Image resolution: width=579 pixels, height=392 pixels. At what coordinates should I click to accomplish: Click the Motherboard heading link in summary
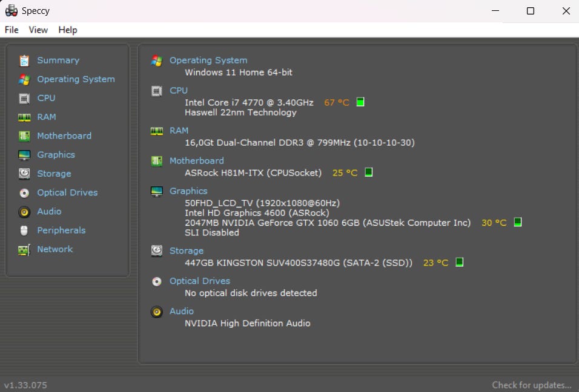(x=197, y=161)
